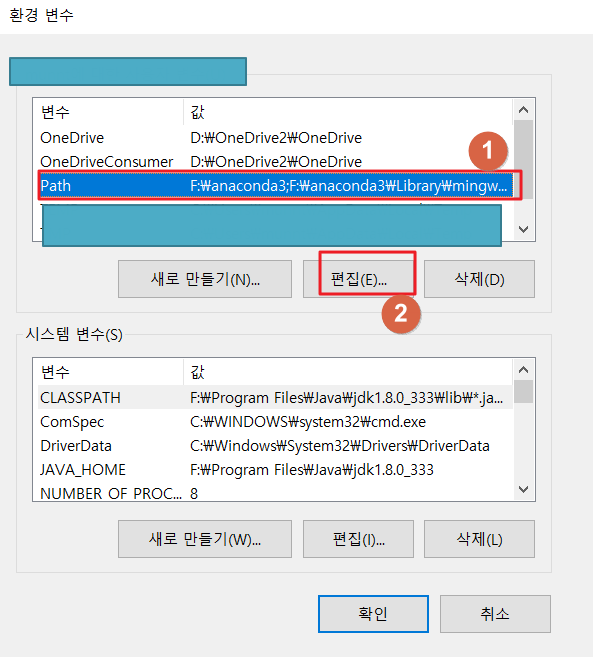Click the user variables scrollbar thumb
Screen dimensions: 593x657
click(523, 159)
